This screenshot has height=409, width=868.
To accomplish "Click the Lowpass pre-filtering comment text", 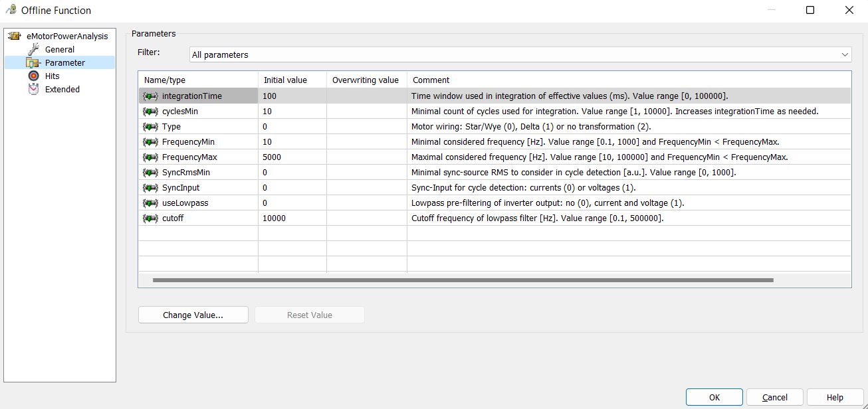I will [x=548, y=203].
